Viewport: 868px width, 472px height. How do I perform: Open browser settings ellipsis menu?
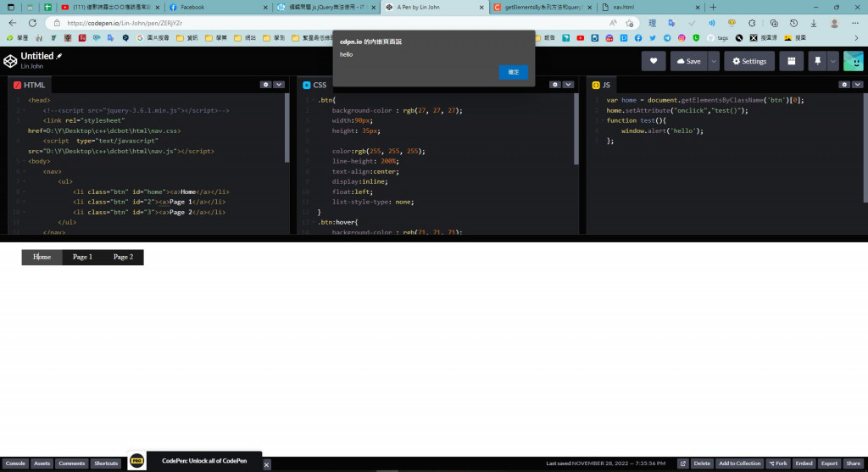[x=854, y=23]
